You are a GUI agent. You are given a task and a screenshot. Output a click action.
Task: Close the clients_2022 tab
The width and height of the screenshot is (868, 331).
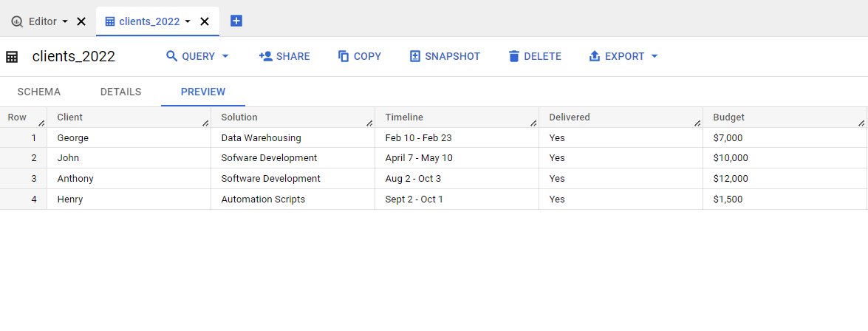click(x=205, y=21)
